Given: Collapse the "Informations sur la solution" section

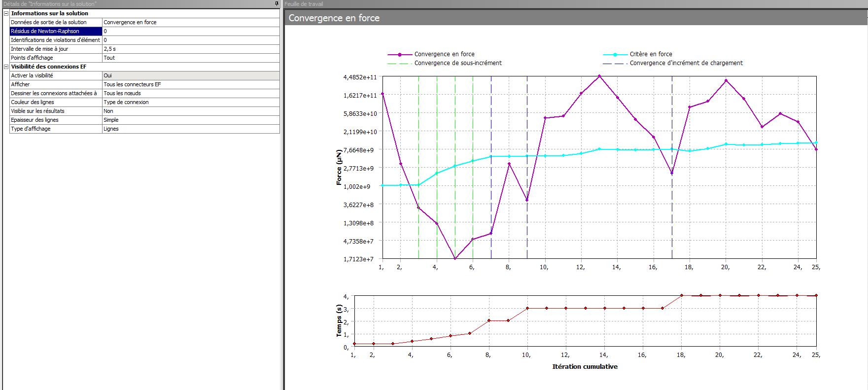Looking at the screenshot, I should click(x=6, y=13).
